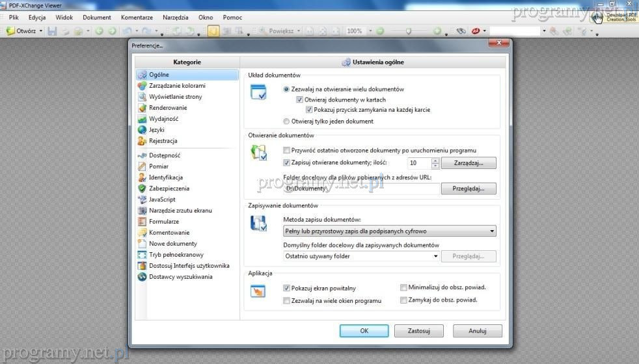This screenshot has width=639, height=364.
Task: Click the URL download folder path field
Action: tap(360, 188)
